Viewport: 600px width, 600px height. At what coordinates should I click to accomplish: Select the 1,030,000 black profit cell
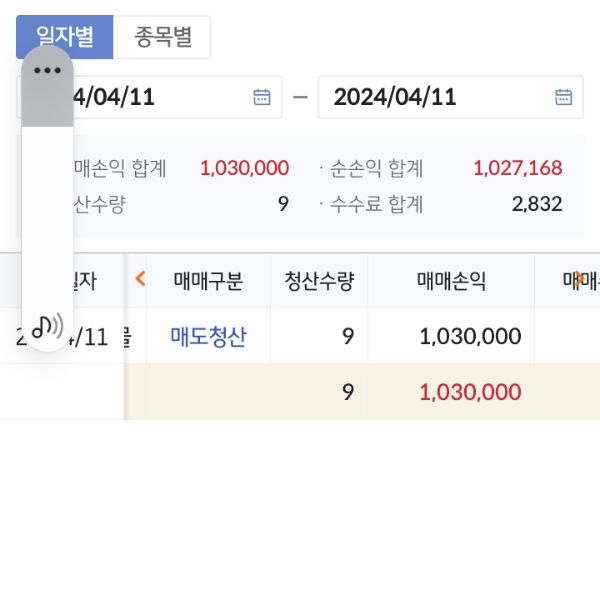coord(470,336)
